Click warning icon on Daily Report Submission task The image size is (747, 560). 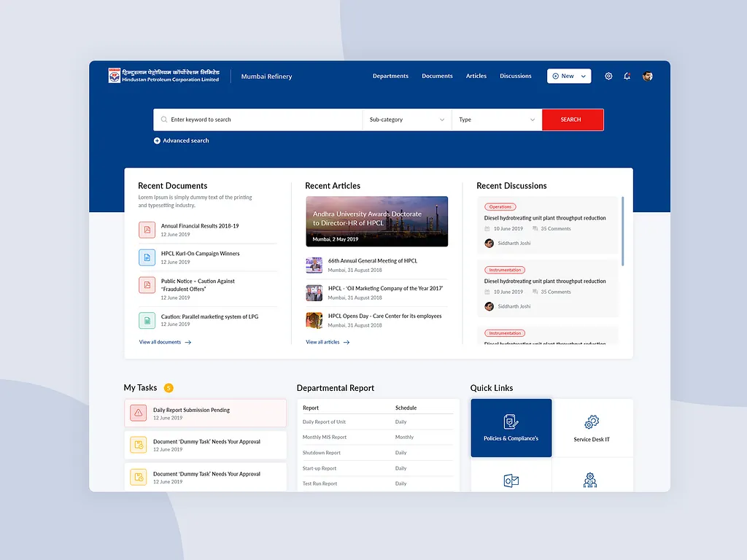point(139,413)
